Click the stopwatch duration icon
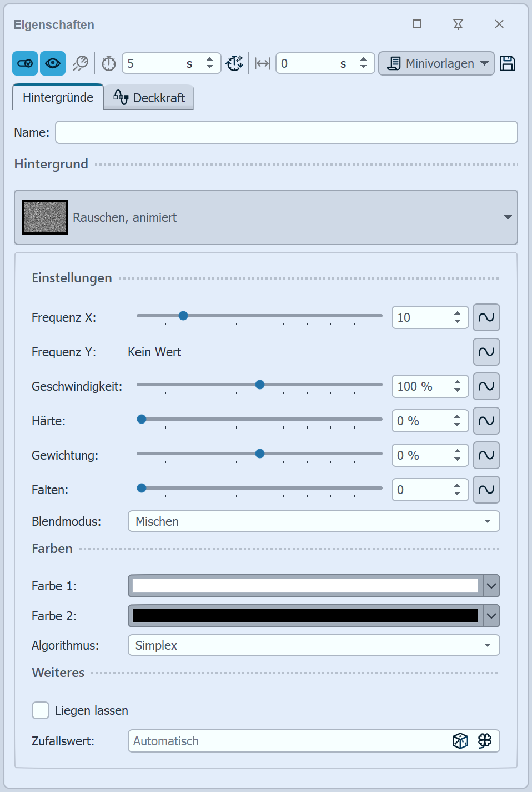The width and height of the screenshot is (532, 792). [109, 63]
